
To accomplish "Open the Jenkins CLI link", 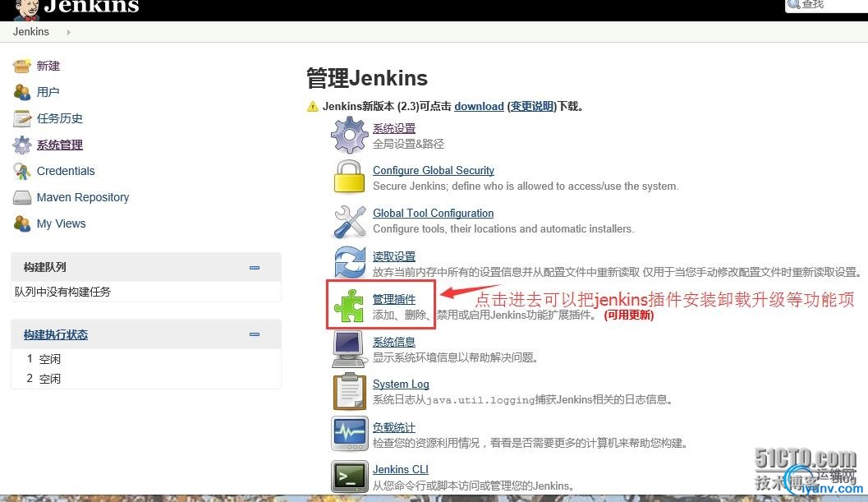I will click(x=401, y=469).
